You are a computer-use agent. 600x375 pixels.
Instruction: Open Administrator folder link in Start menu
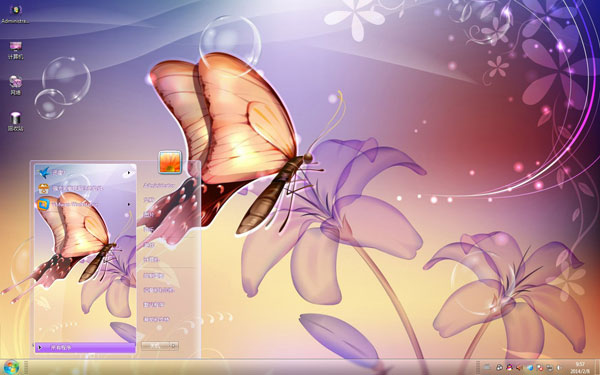(x=159, y=185)
